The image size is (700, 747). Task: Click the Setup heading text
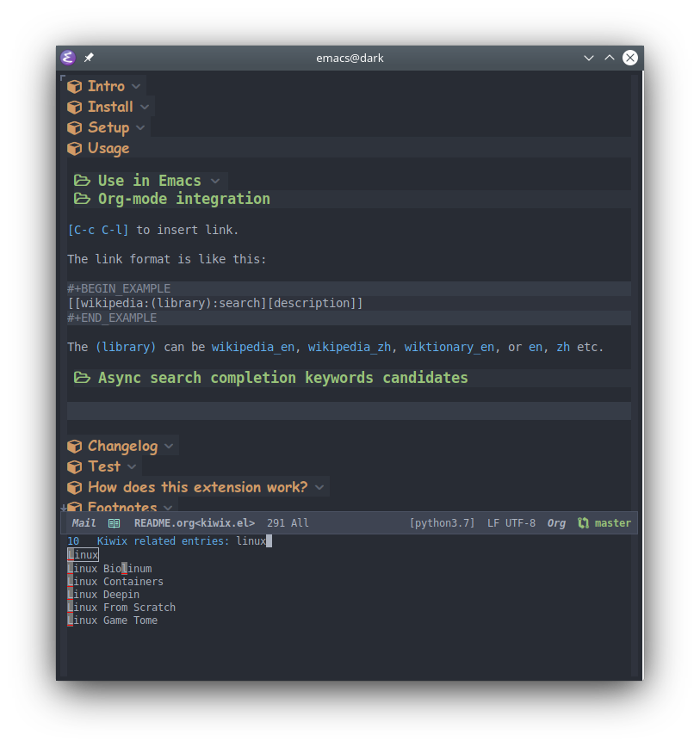pyautogui.click(x=108, y=127)
